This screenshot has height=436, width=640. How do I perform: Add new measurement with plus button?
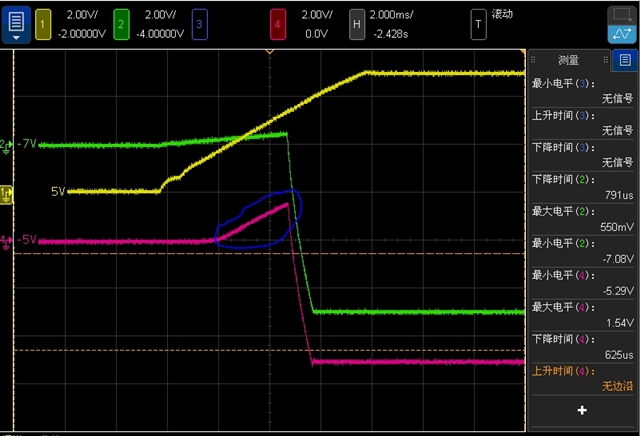tap(582, 410)
